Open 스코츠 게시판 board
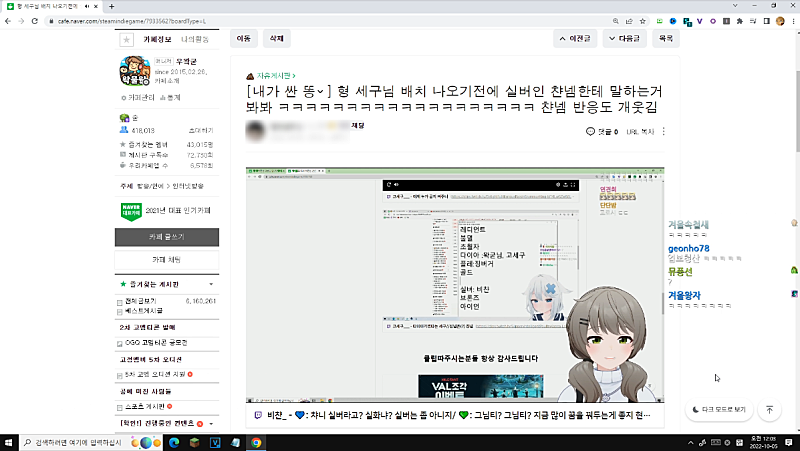 click(x=145, y=407)
